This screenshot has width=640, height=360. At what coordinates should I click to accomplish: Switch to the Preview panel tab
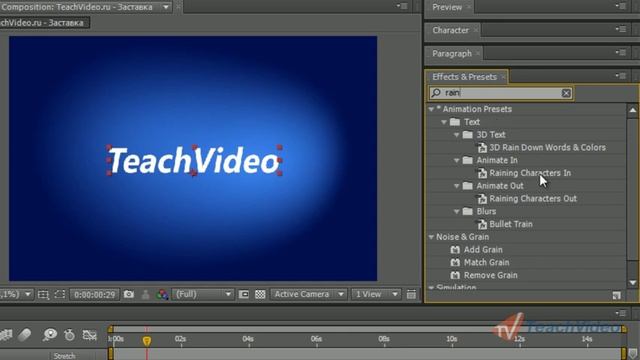coord(447,7)
